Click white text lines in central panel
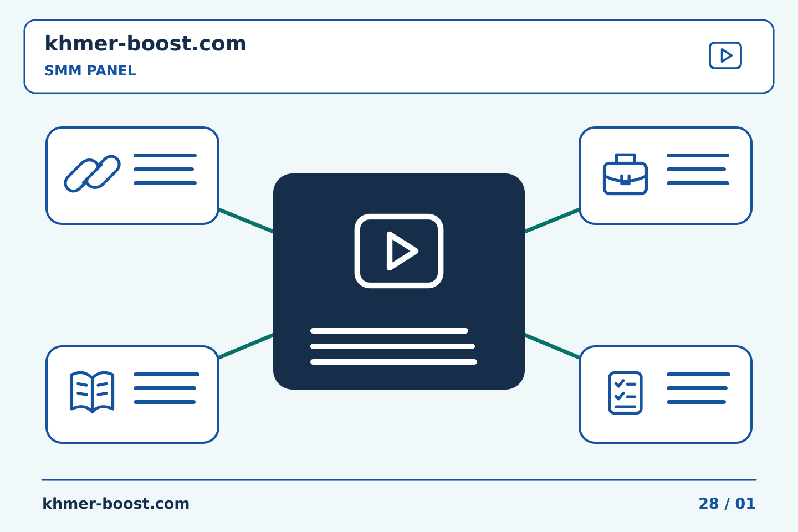This screenshot has width=798, height=532. 393,346
